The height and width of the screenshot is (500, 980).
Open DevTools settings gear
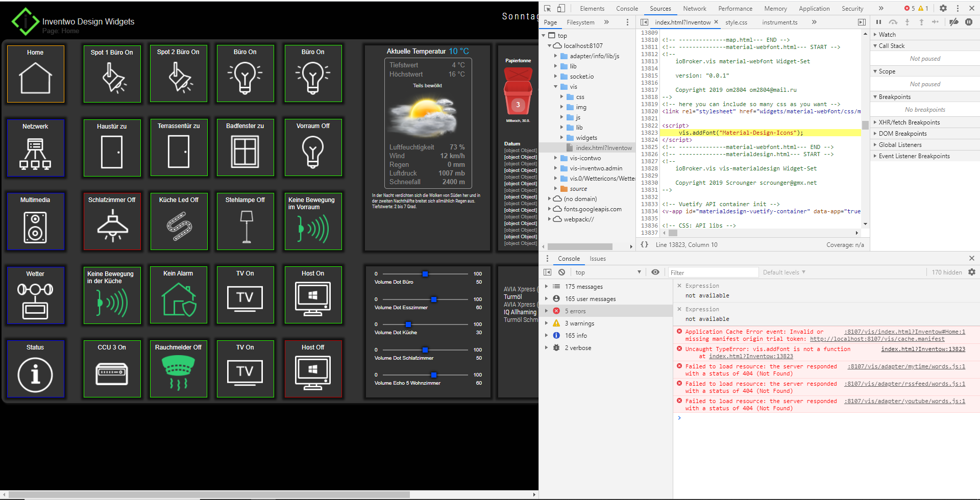[943, 8]
